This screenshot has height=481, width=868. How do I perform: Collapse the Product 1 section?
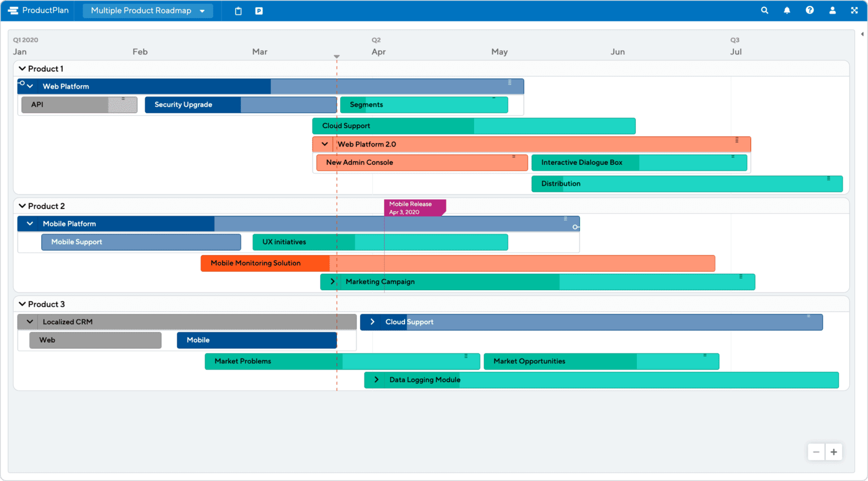(22, 68)
